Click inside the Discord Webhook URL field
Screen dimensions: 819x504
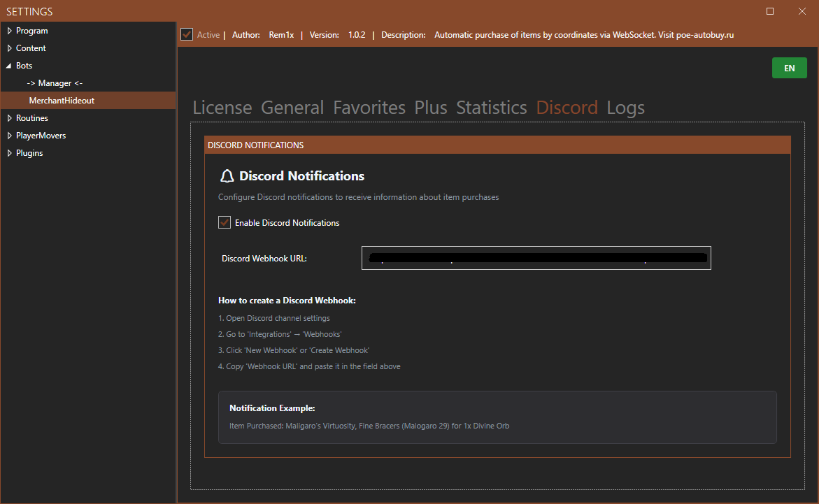pyautogui.click(x=536, y=258)
